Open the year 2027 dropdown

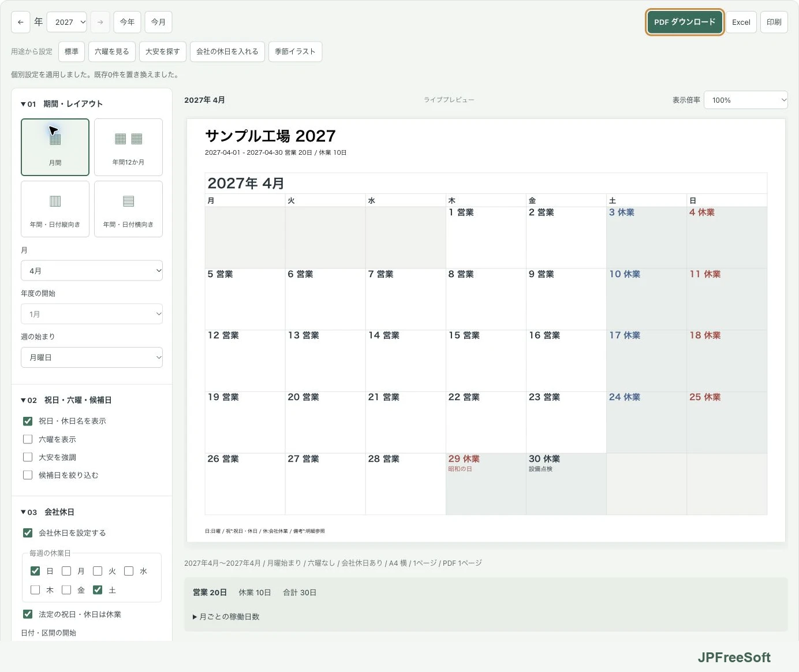66,22
